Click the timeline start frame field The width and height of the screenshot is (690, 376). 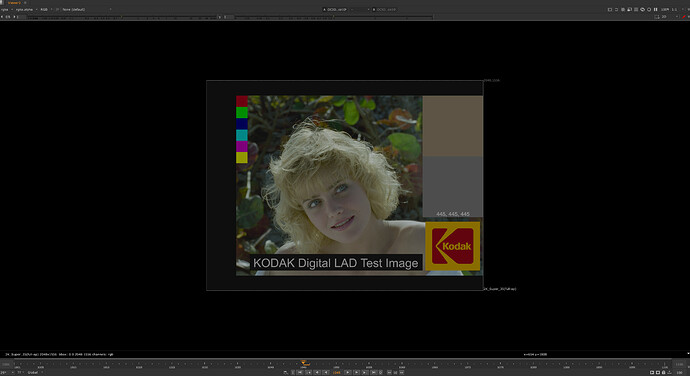pyautogui.click(x=6, y=364)
